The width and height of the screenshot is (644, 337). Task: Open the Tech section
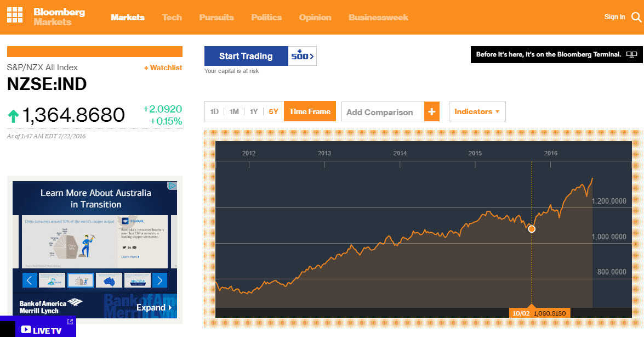[172, 17]
